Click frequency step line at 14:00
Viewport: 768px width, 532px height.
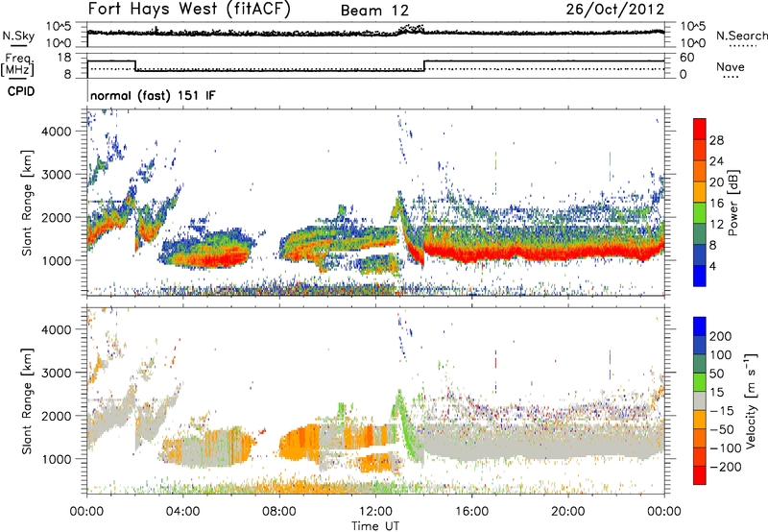click(x=424, y=65)
